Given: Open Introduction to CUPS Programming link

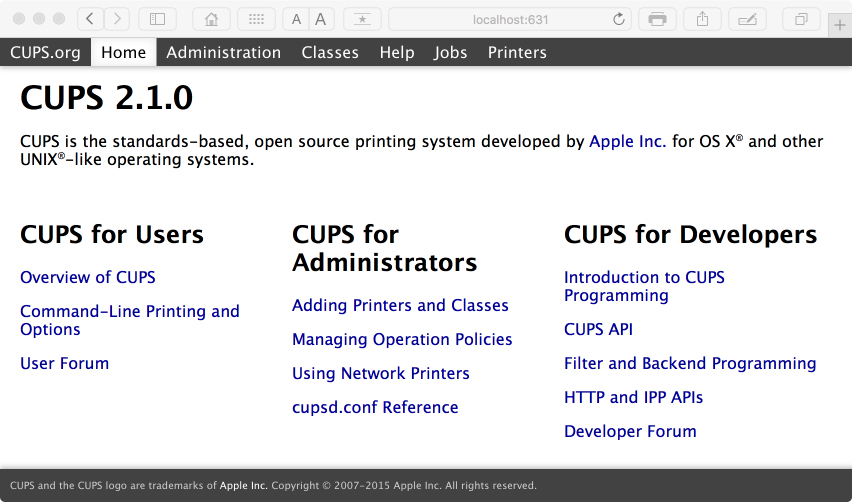Looking at the screenshot, I should coord(644,286).
